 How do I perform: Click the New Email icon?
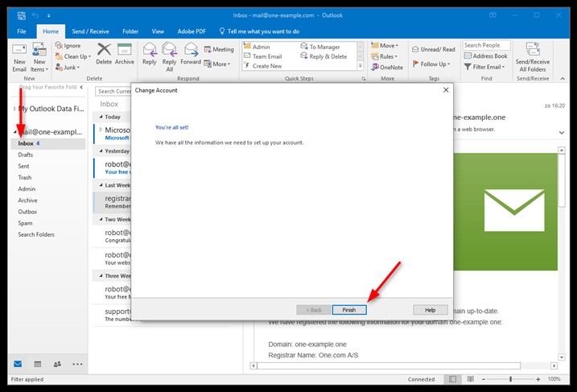tap(19, 50)
